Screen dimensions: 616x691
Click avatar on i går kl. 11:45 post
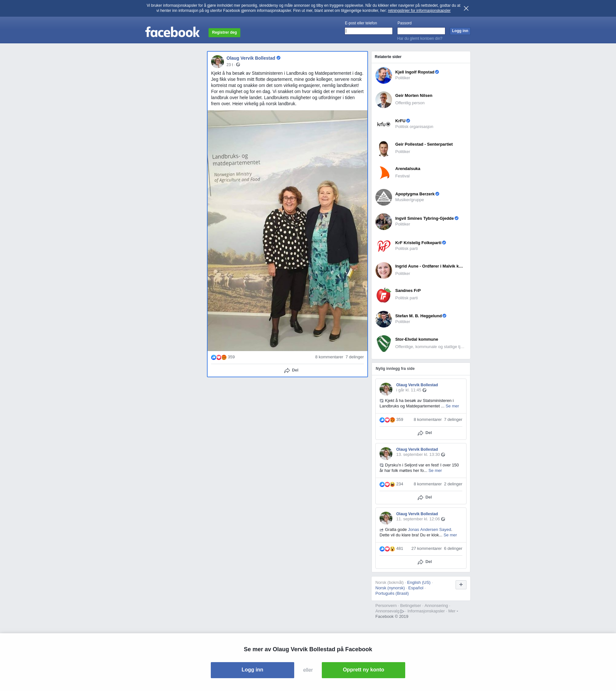(x=386, y=388)
